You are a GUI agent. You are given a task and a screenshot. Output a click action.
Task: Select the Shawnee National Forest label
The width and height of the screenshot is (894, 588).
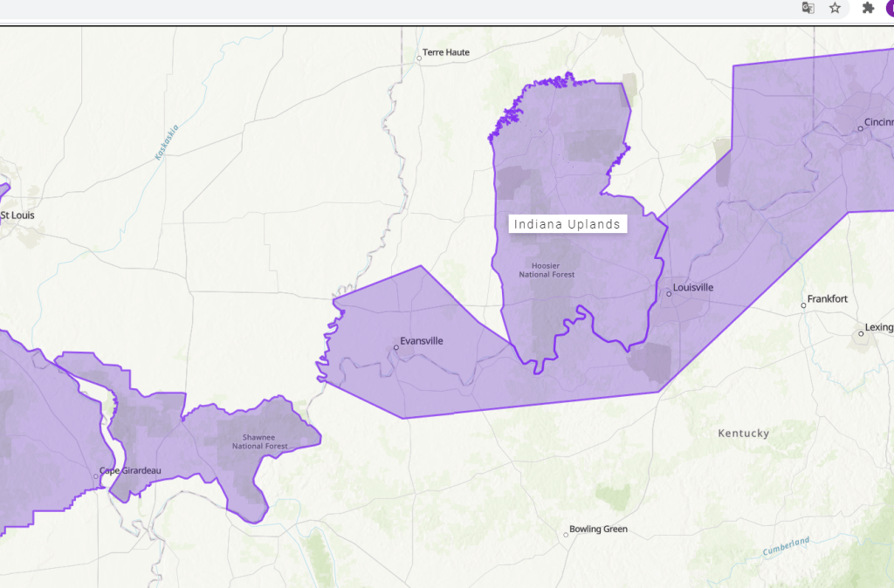click(260, 441)
